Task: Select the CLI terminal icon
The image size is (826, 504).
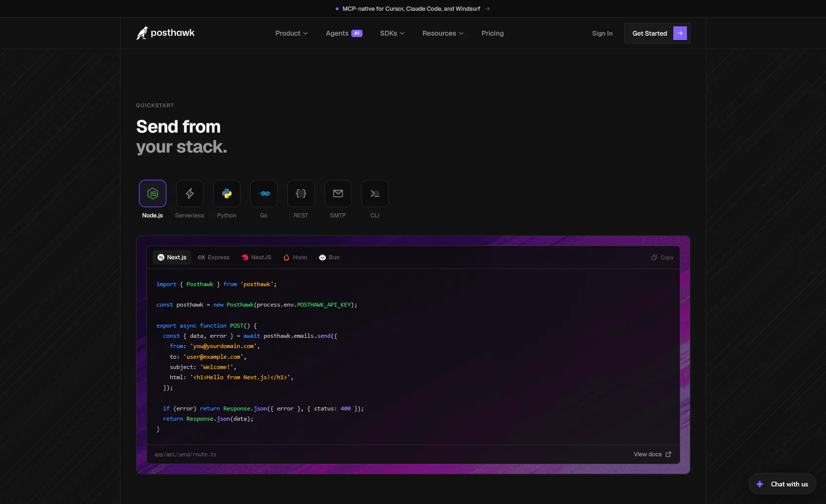Action: [375, 194]
